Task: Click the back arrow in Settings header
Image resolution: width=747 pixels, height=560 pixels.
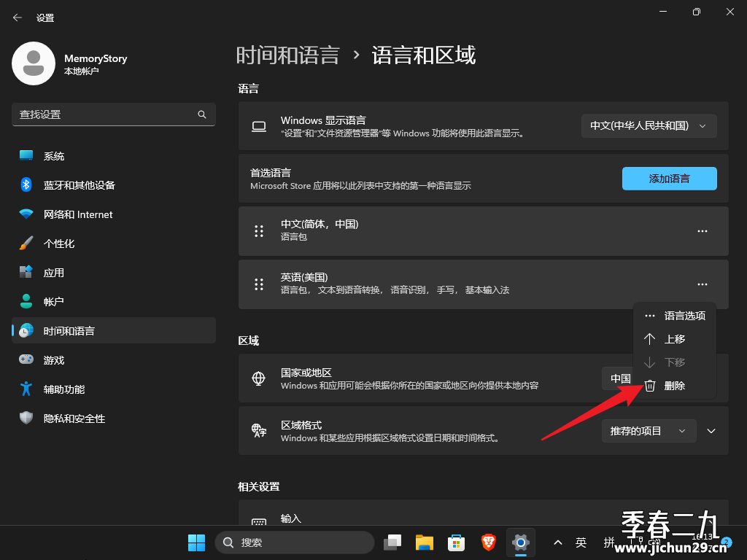Action: coord(18,17)
